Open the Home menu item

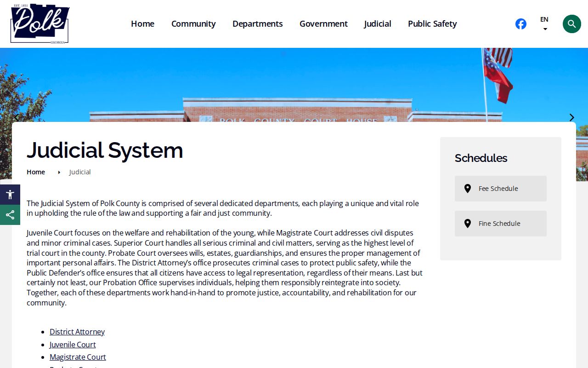[x=143, y=24]
